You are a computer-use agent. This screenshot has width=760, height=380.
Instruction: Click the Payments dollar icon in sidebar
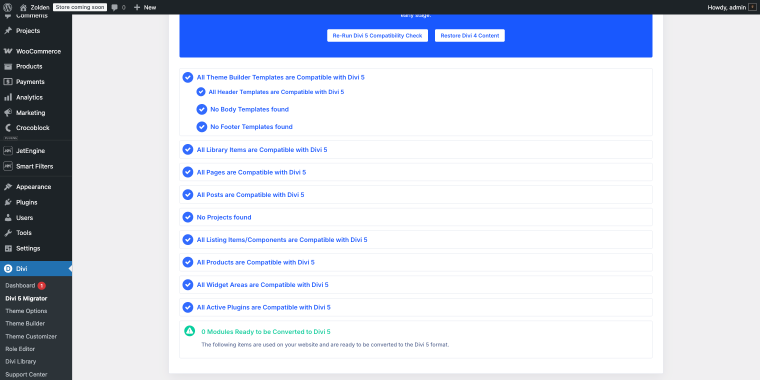pyautogui.click(x=8, y=82)
